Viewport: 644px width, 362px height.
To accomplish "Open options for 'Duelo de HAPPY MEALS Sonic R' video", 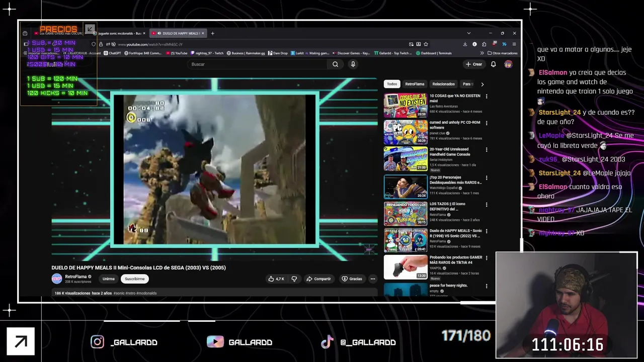I will coord(486,231).
